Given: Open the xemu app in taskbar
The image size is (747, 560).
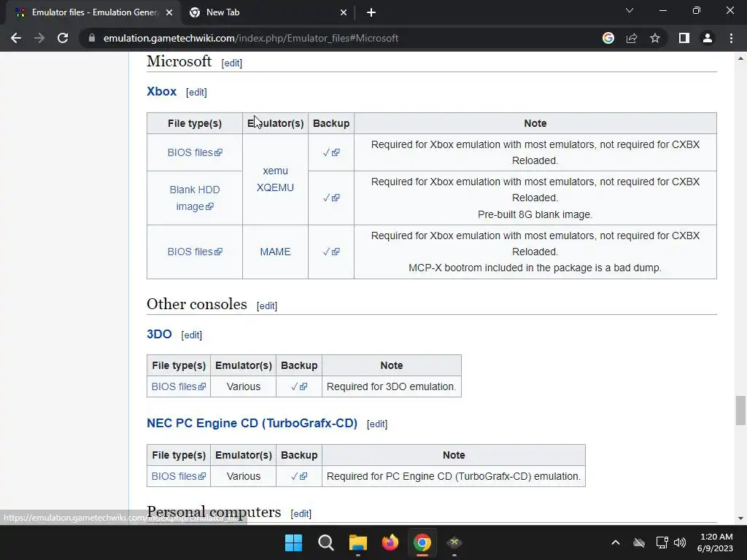Looking at the screenshot, I should click(454, 542).
